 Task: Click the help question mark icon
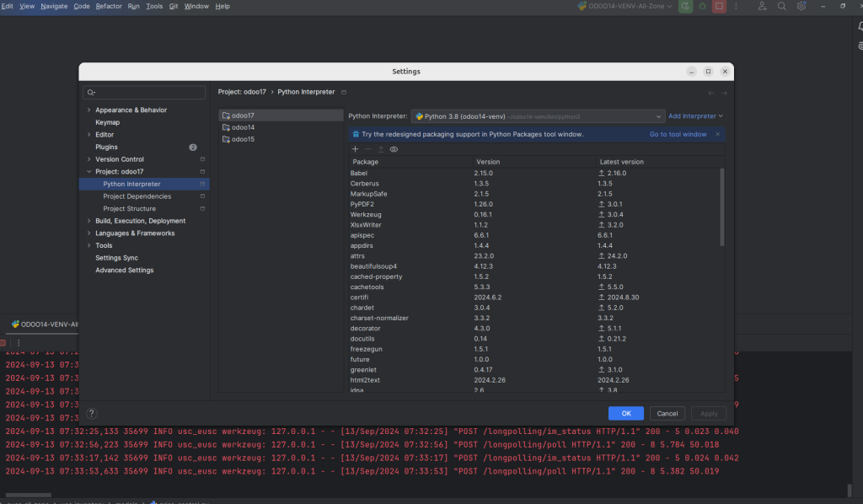pos(91,413)
